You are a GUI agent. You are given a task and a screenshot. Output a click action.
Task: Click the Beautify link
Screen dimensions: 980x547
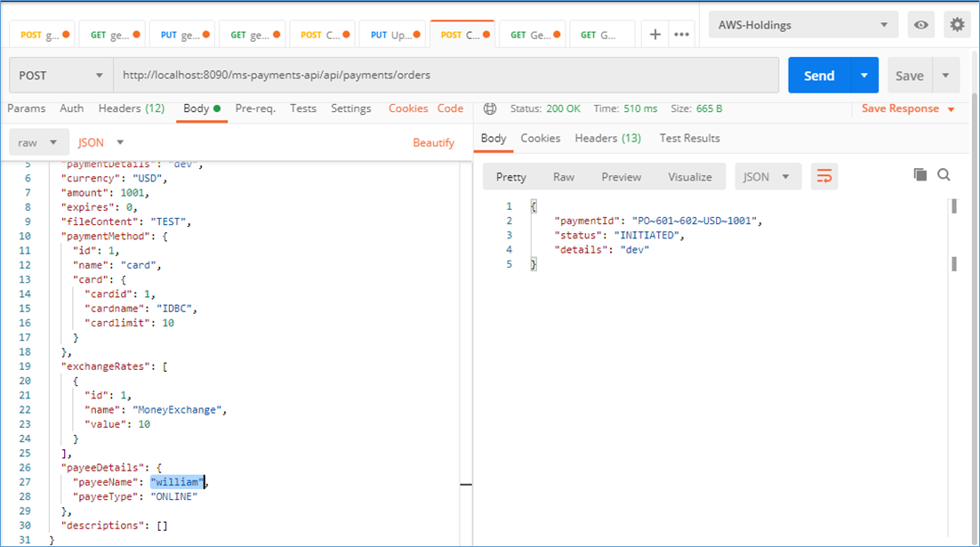[433, 142]
